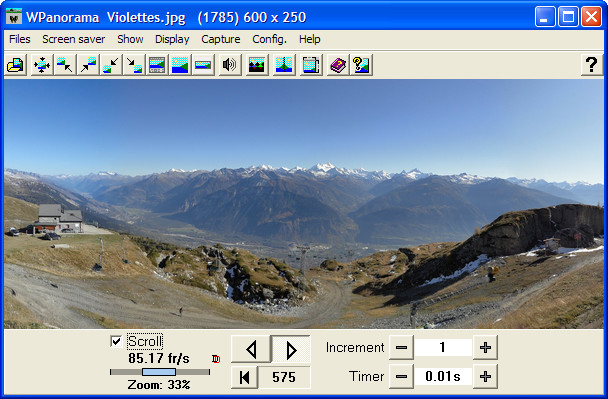The image size is (608, 399).
Task: Click the yellow question mark picture icon
Action: tap(361, 65)
